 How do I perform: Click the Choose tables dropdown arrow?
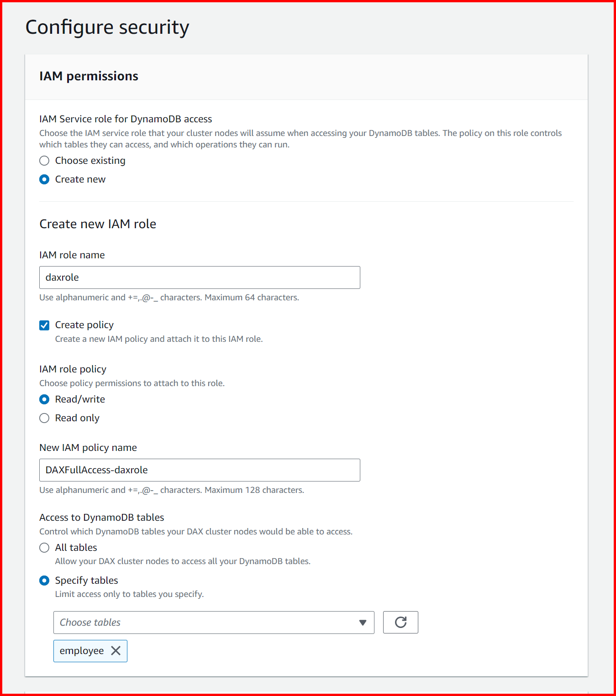click(363, 622)
